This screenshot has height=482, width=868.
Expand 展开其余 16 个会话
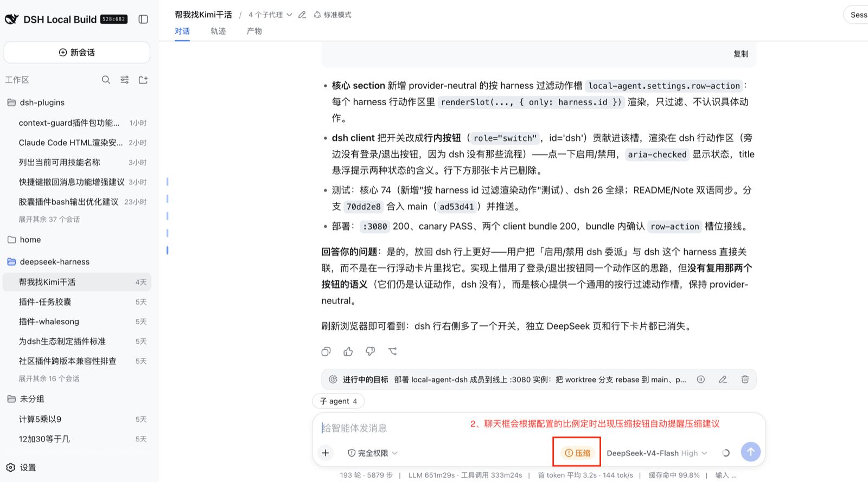[x=49, y=378]
